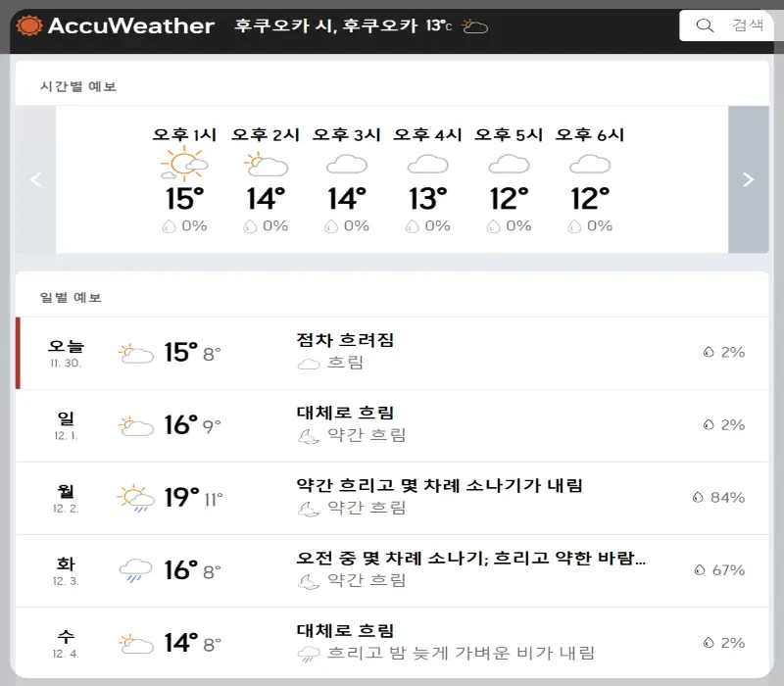Click the 오늘 row daytime weather icon

point(136,354)
